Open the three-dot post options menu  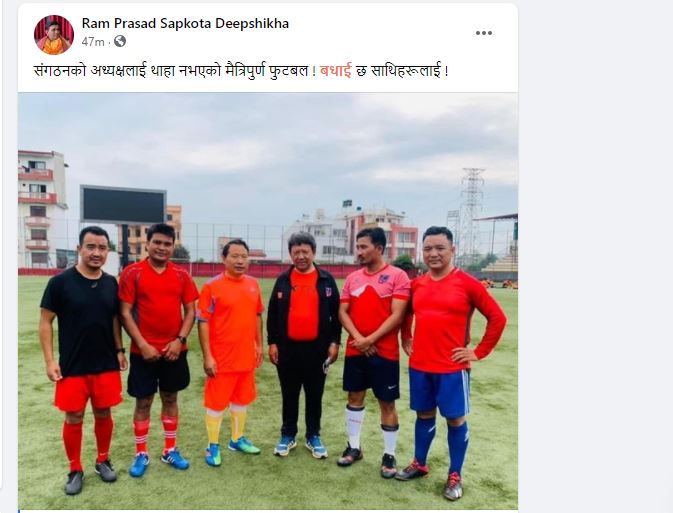484,33
